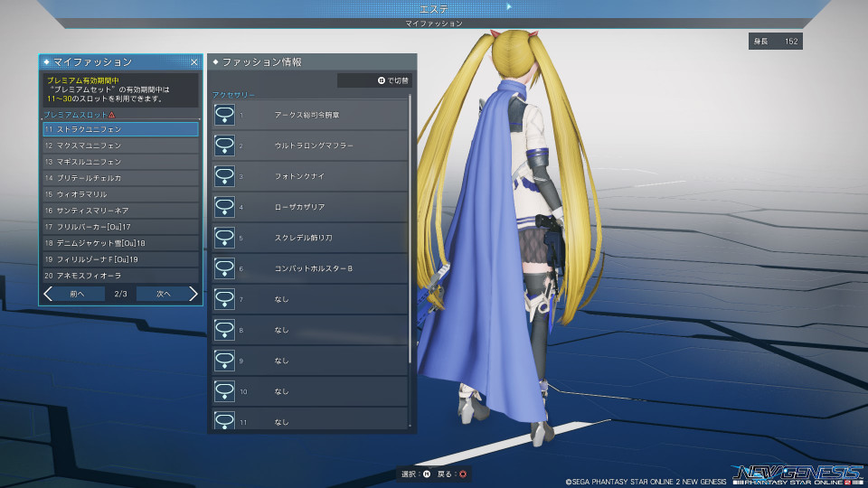Click the red warning icon beside プレミアムスロット

(112, 115)
